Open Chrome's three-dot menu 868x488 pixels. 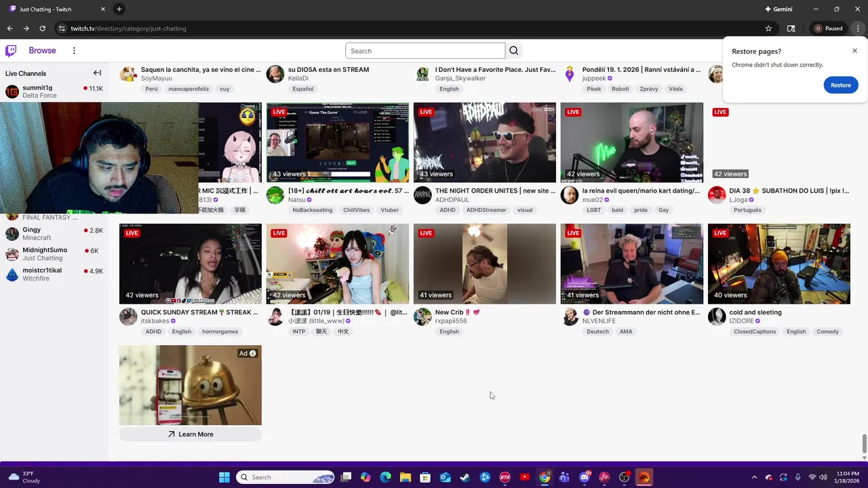858,28
